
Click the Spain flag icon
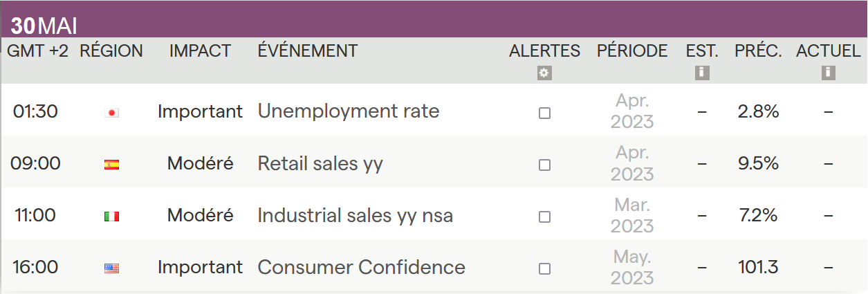tap(111, 165)
